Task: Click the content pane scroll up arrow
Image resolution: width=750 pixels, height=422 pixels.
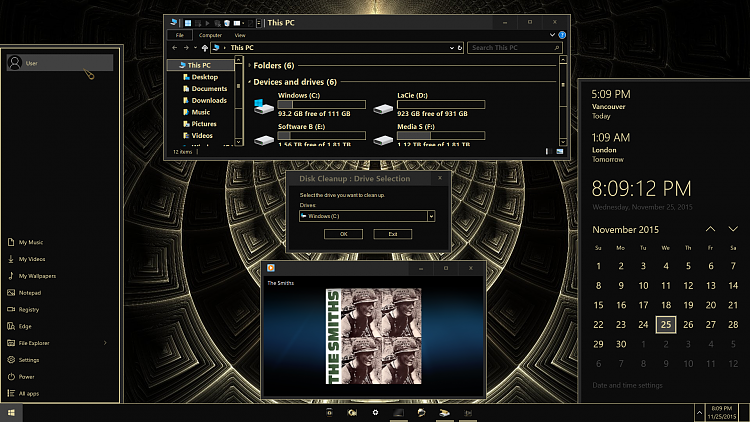Action: (x=563, y=60)
